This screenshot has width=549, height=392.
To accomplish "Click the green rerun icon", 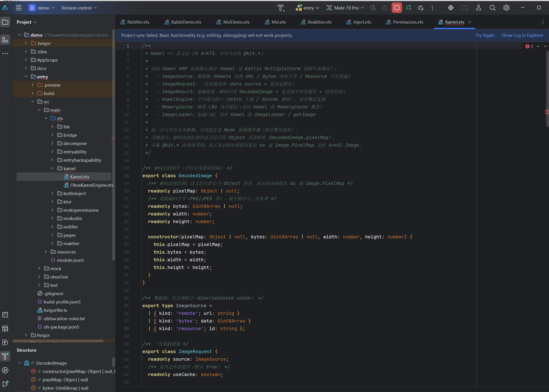I will [409, 8].
